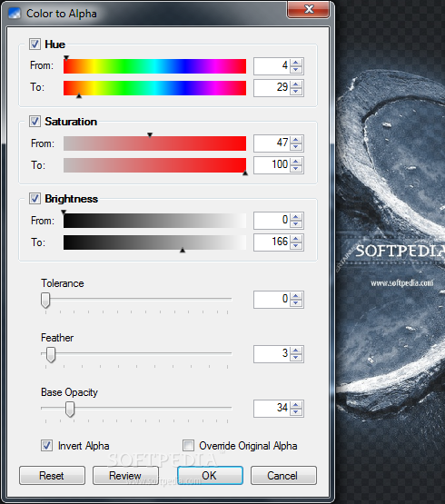Image resolution: width=445 pixels, height=504 pixels.
Task: Click the Tolerance slider thumb
Action: click(x=45, y=300)
